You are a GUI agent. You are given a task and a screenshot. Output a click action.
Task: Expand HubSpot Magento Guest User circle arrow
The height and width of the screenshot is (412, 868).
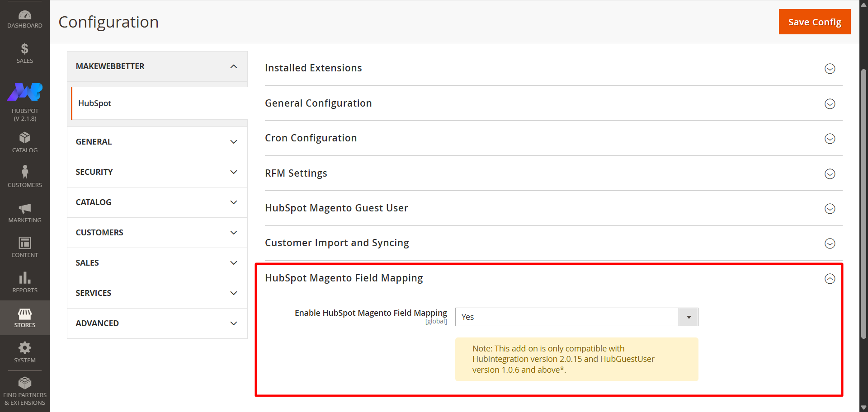tap(830, 209)
